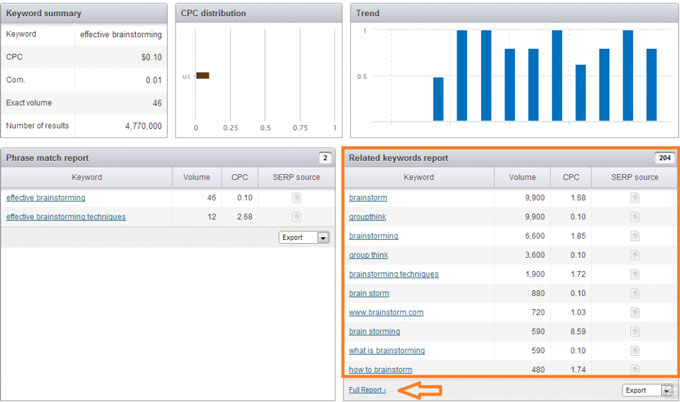This screenshot has width=680, height=402.
Task: Open SERP source icon for group think row
Action: [x=634, y=255]
